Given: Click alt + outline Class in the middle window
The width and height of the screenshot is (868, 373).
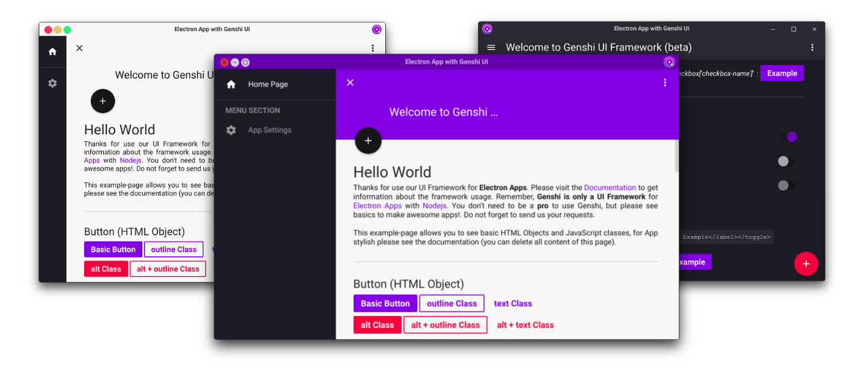Looking at the screenshot, I should click(446, 325).
